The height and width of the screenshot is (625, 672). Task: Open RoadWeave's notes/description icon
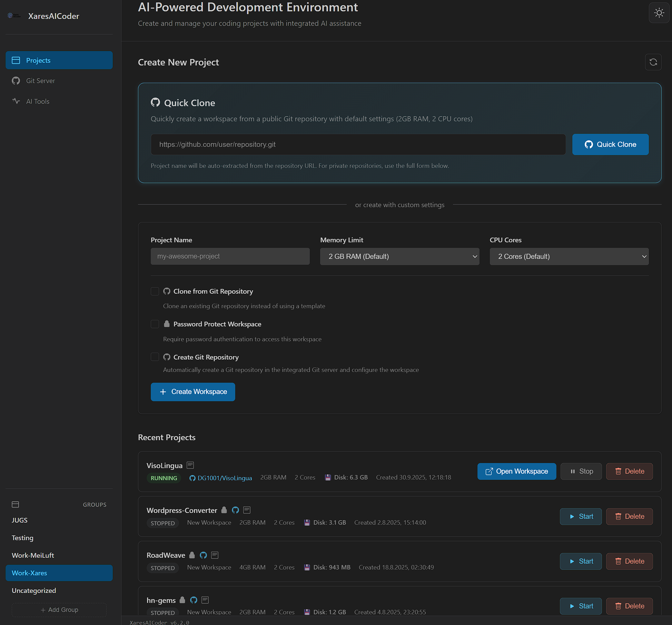tap(215, 555)
